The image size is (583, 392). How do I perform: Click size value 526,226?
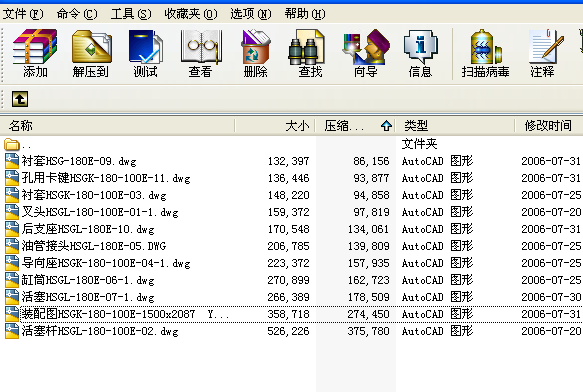point(289,331)
